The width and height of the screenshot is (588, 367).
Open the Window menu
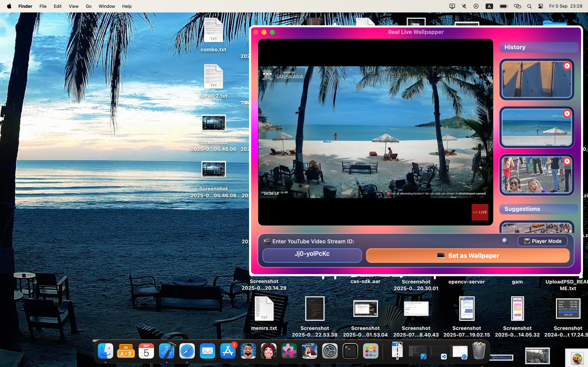pyautogui.click(x=107, y=6)
